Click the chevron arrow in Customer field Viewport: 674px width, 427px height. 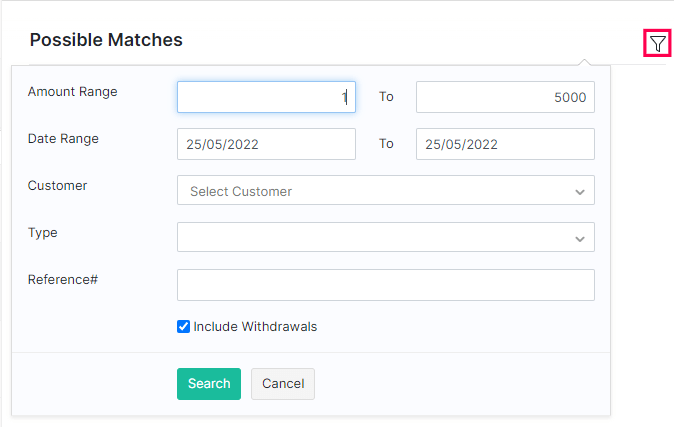click(580, 191)
